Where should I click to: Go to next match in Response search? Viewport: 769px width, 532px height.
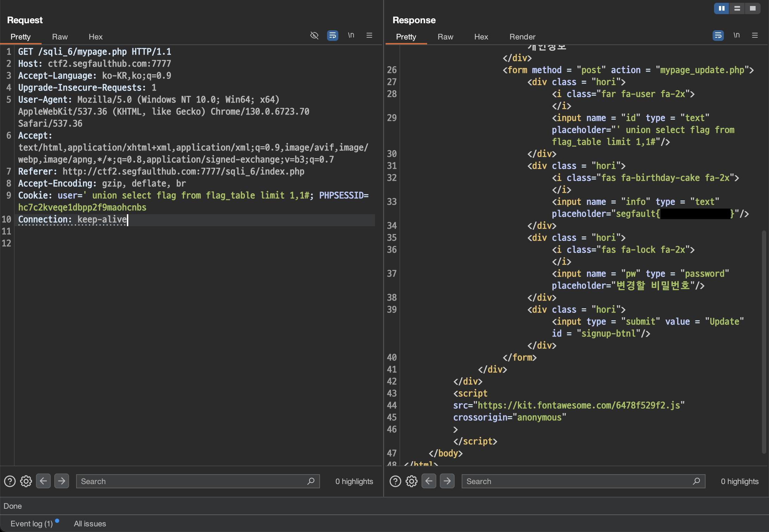[447, 481]
